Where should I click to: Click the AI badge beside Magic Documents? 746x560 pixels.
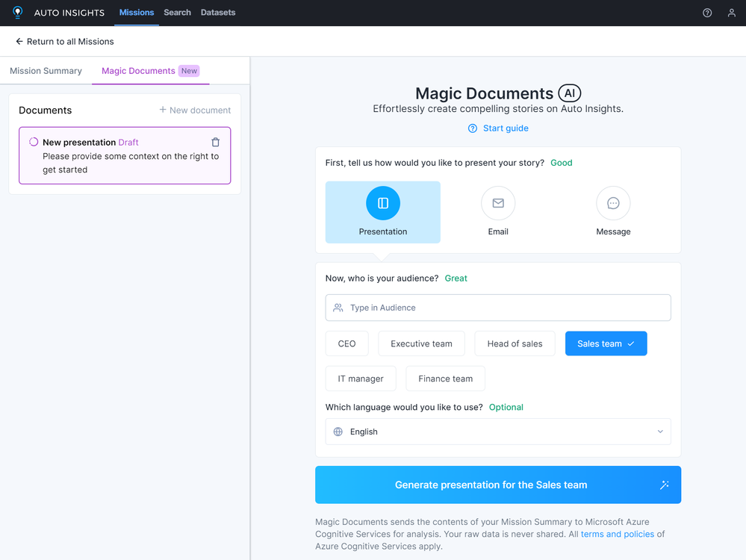tap(570, 93)
